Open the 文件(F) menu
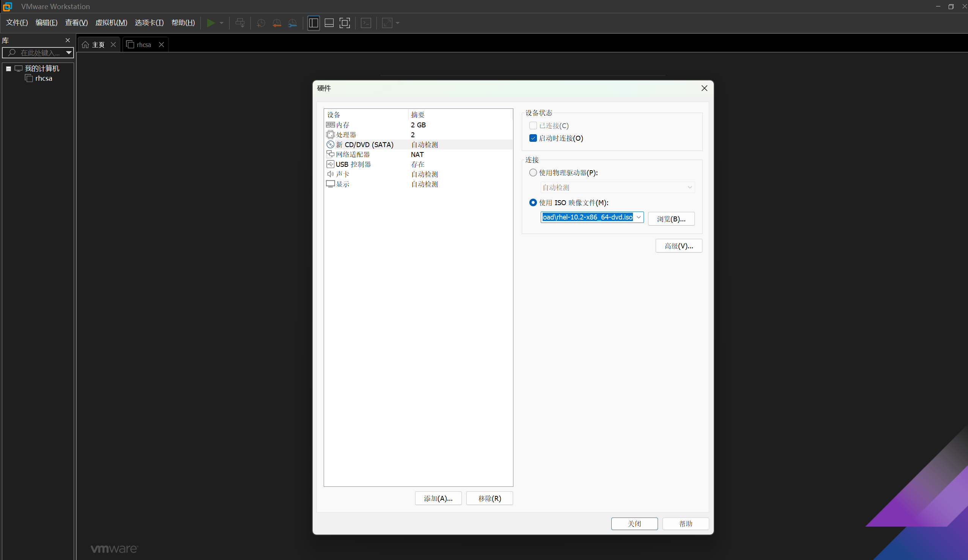Viewport: 968px width, 560px height. tap(17, 23)
